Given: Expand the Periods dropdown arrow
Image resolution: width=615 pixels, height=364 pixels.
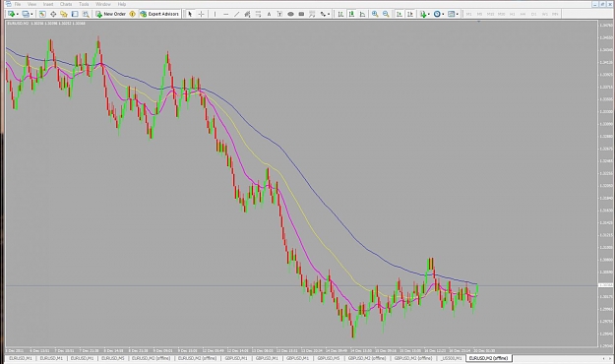Looking at the screenshot, I should point(443,14).
